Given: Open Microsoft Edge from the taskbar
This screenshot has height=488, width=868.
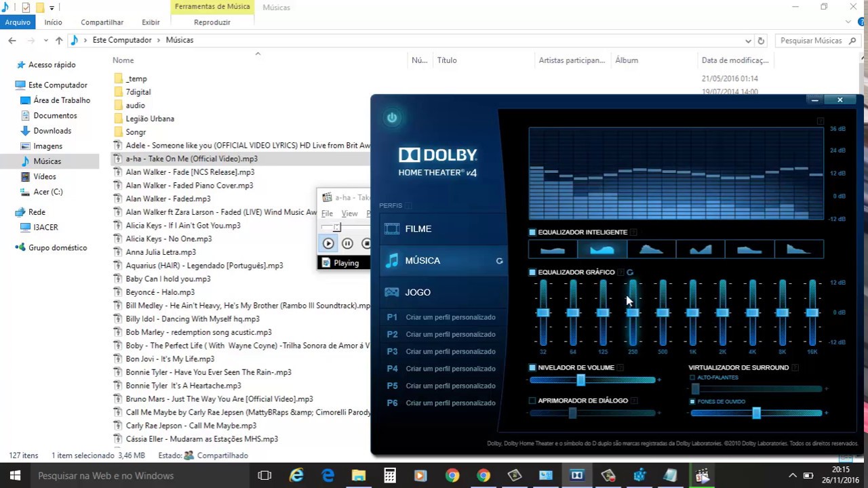Looking at the screenshot, I should [x=328, y=476].
